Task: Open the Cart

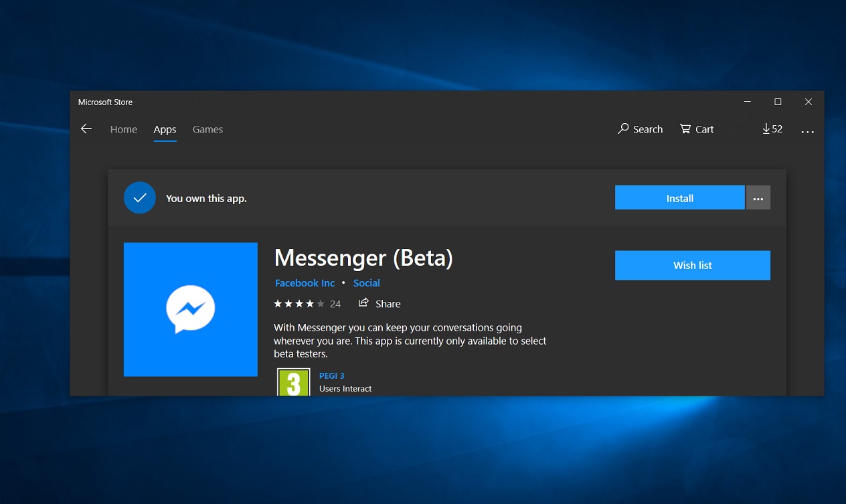Action: pos(697,129)
